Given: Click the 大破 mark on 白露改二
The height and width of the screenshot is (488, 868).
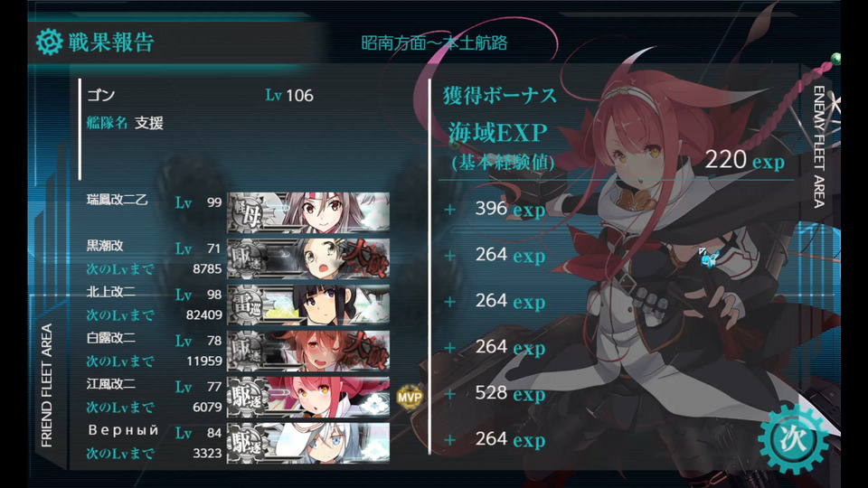Looking at the screenshot, I should tap(365, 349).
